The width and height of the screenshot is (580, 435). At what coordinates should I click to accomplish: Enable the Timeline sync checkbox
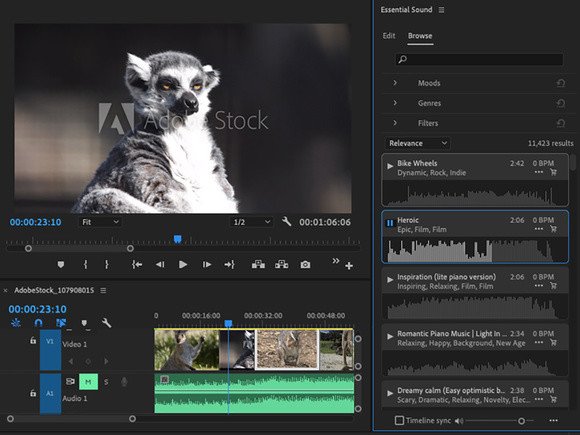[x=399, y=420]
